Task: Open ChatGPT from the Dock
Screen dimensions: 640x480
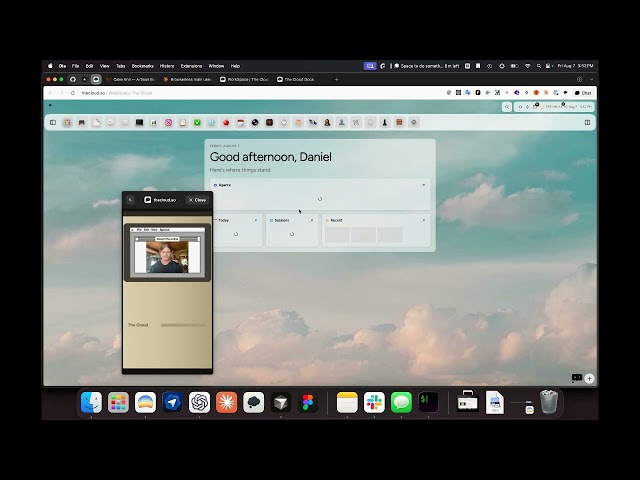Action: pyautogui.click(x=199, y=402)
